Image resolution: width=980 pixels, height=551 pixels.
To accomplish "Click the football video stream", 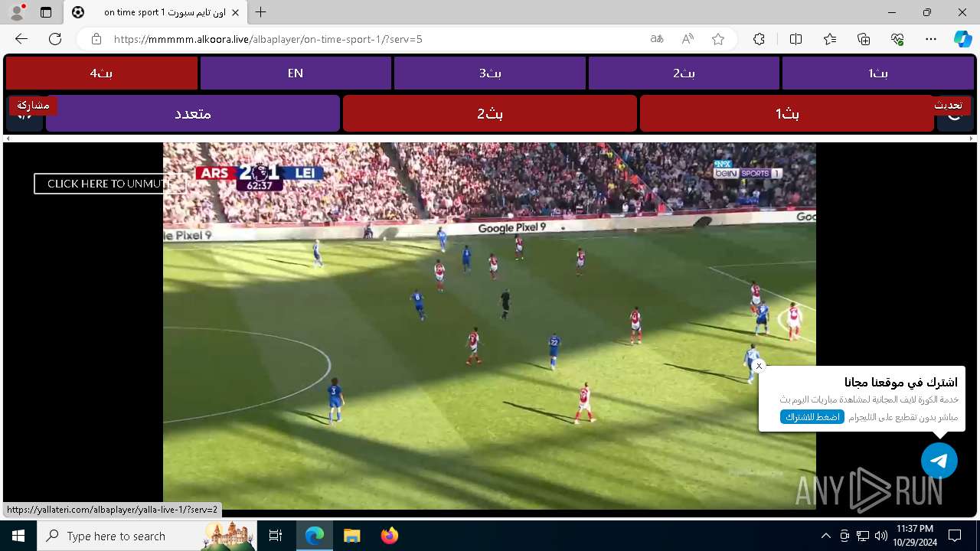I will click(489, 325).
